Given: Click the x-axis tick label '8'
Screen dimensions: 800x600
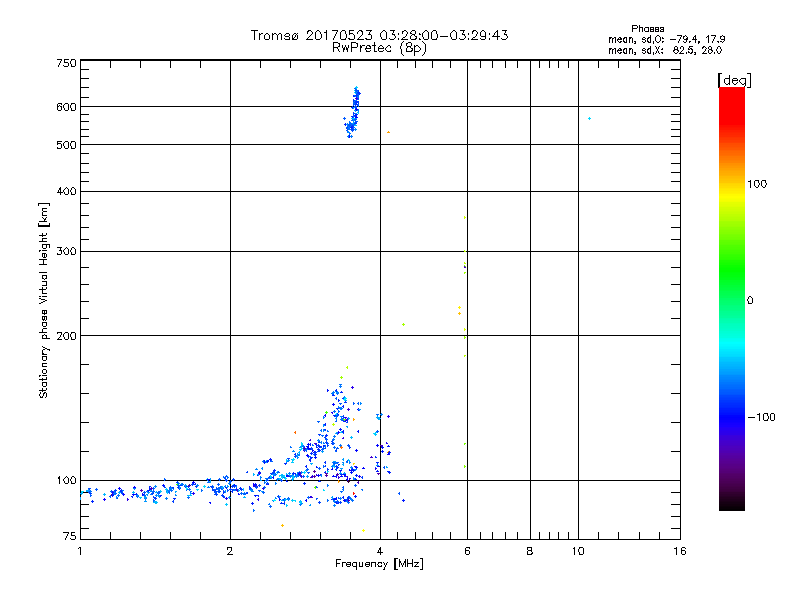Looking at the screenshot, I should [530, 551].
